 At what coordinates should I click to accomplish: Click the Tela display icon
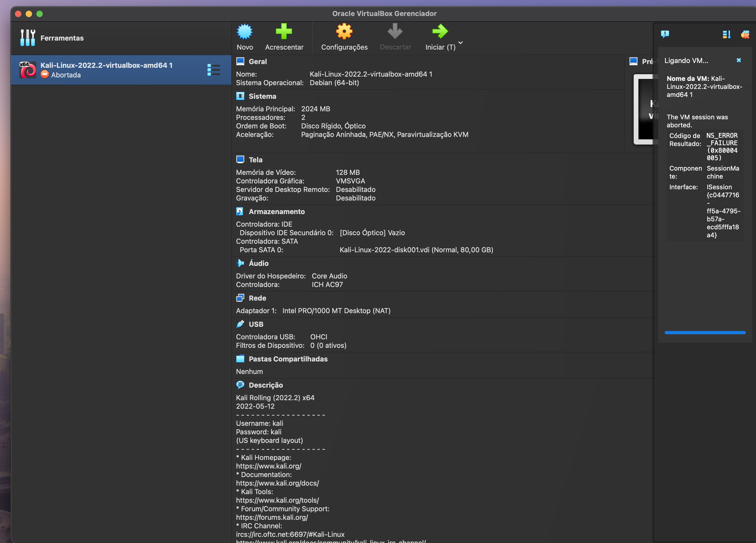(240, 160)
